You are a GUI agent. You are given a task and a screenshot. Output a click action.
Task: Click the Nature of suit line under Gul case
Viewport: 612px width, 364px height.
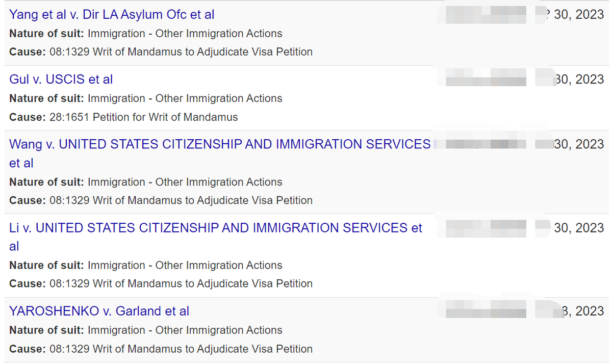pos(146,98)
